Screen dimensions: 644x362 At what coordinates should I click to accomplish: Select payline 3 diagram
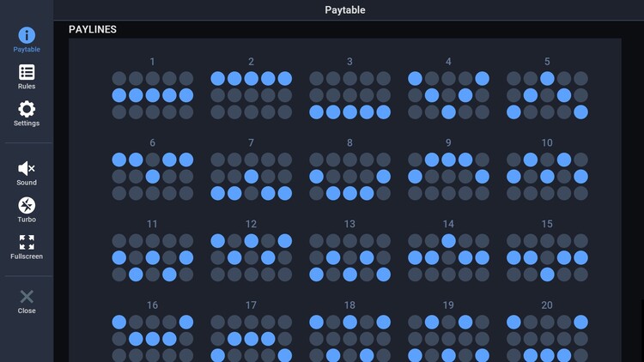tap(349, 95)
